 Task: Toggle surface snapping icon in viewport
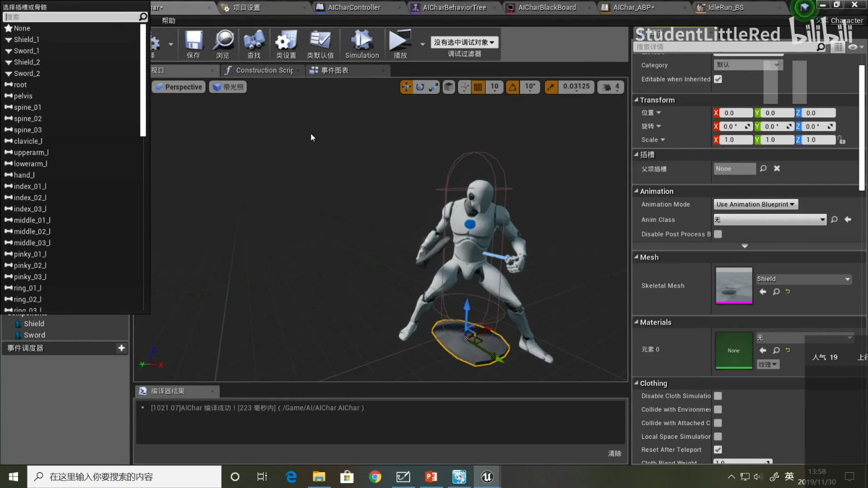point(464,87)
